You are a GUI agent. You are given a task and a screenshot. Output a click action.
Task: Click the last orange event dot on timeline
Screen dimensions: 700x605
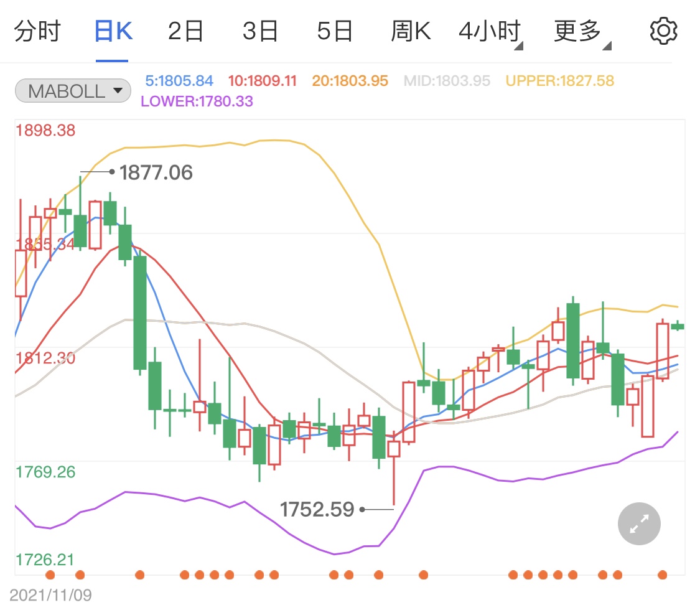point(663,575)
